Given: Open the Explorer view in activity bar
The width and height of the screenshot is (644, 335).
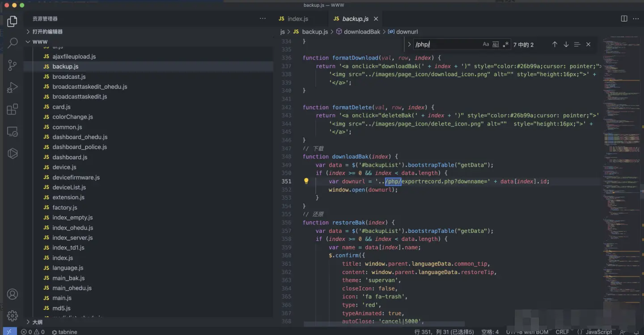Looking at the screenshot, I should [x=13, y=21].
